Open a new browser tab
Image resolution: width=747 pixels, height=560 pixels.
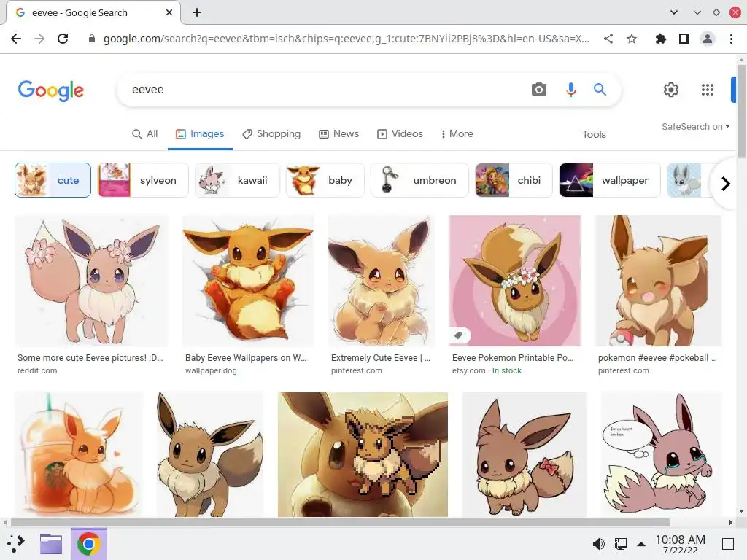[197, 12]
